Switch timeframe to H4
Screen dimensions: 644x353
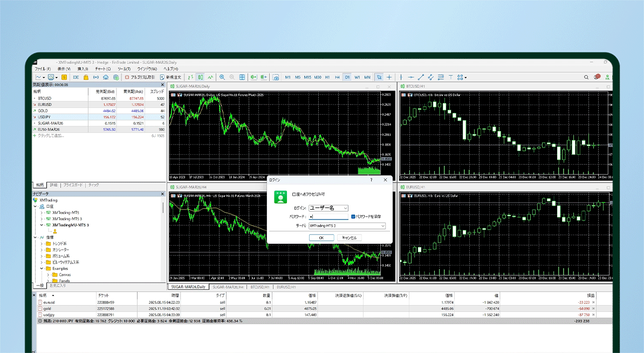[x=337, y=77]
